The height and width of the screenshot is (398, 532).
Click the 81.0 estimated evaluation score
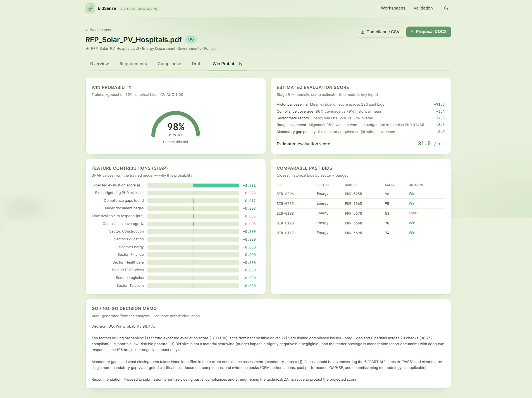424,144
